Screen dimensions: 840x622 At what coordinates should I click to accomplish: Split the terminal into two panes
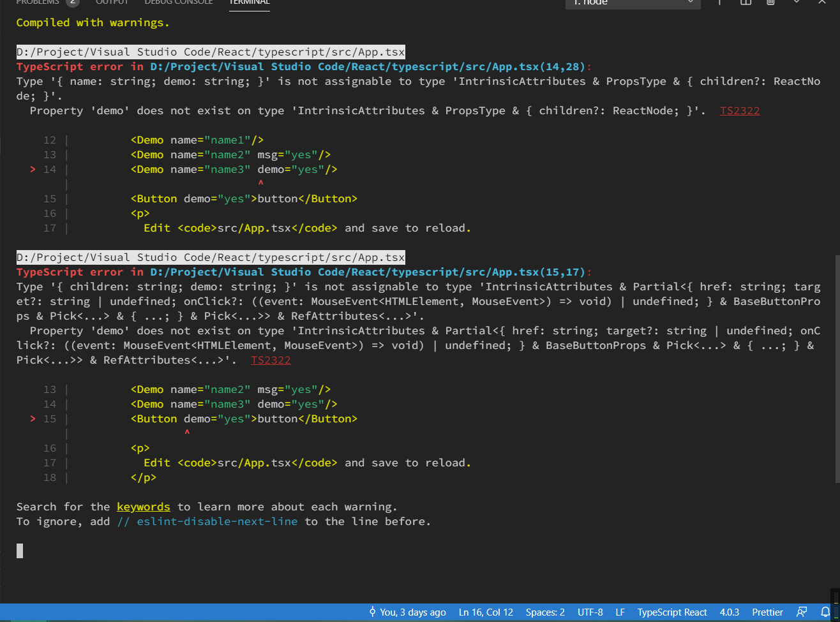point(746,3)
